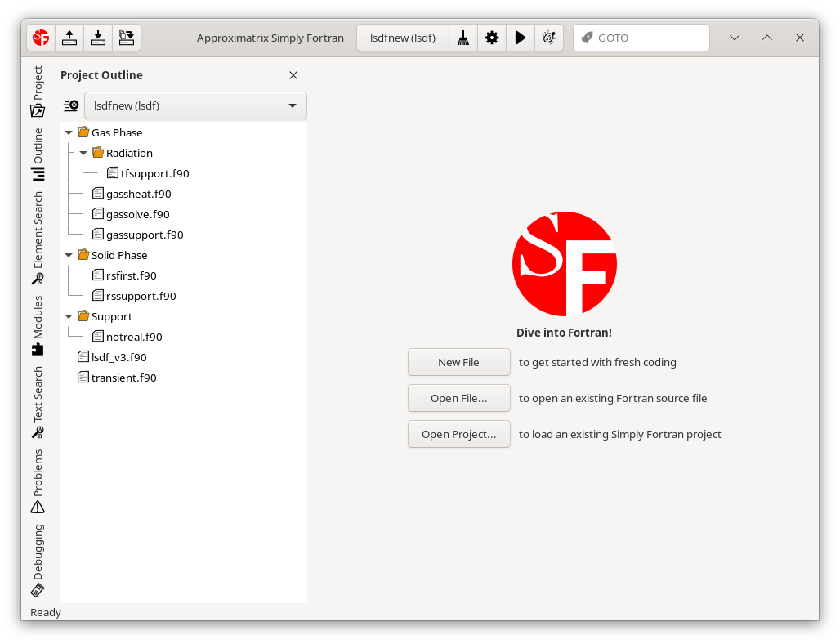
Task: Open the lsdfnew (lsdf) project dropdown
Action: click(195, 105)
